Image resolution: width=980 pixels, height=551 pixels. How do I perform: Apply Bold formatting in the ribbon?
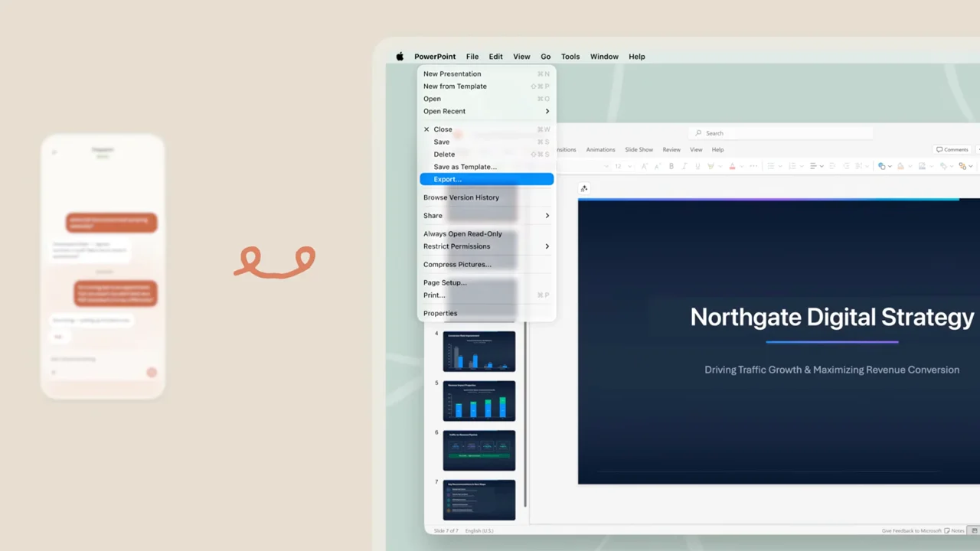671,166
